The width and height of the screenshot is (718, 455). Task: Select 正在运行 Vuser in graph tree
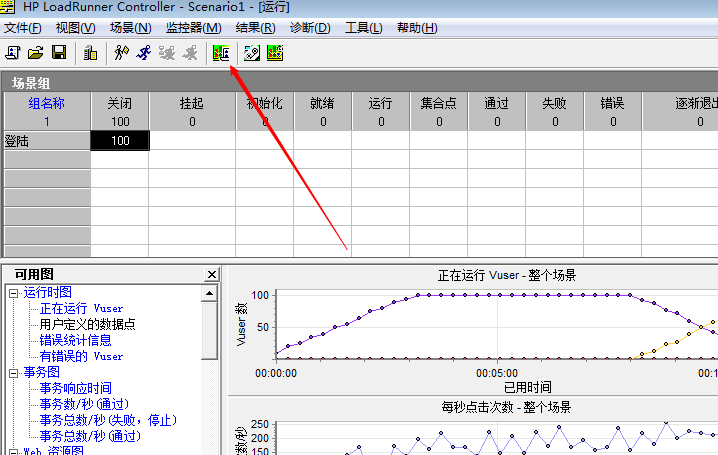(82, 309)
